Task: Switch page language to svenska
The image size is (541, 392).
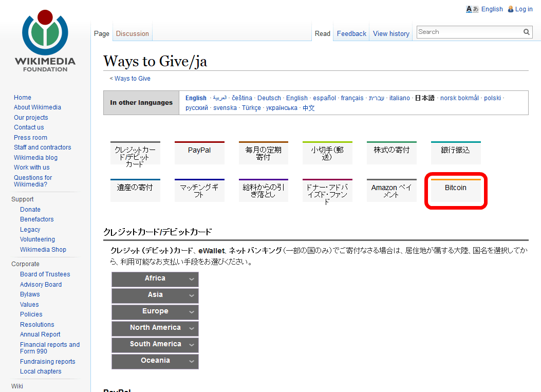Action: click(225, 108)
